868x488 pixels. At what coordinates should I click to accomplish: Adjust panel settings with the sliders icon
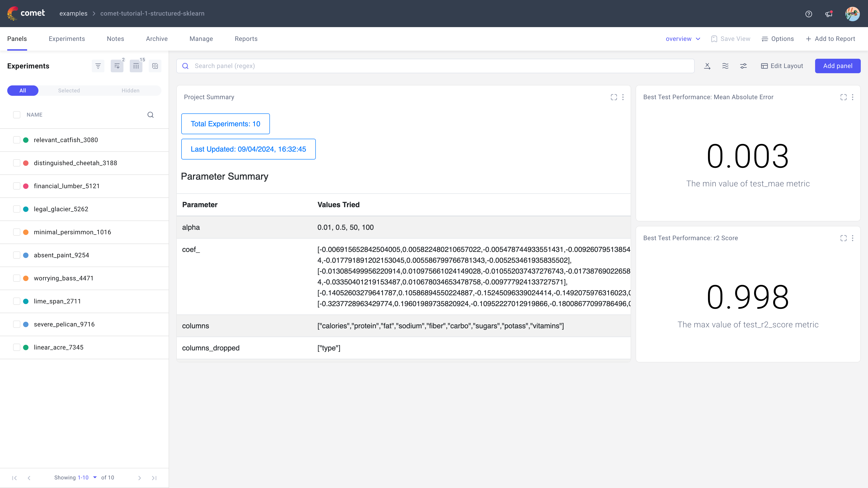point(743,66)
